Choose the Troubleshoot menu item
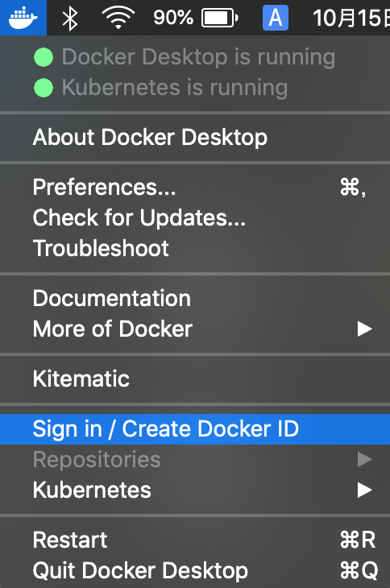Screen dimensions: 390x588 195,248
